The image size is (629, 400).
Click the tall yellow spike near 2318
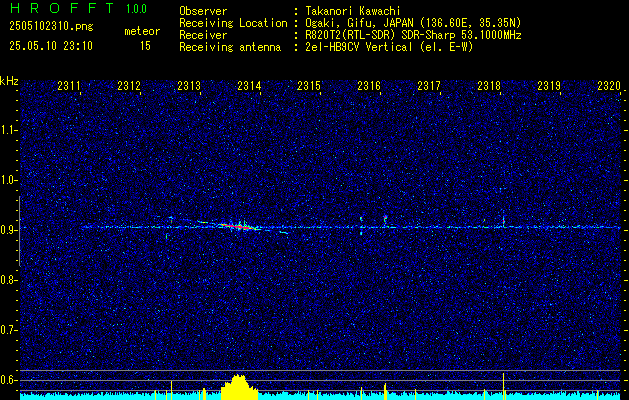[503, 386]
